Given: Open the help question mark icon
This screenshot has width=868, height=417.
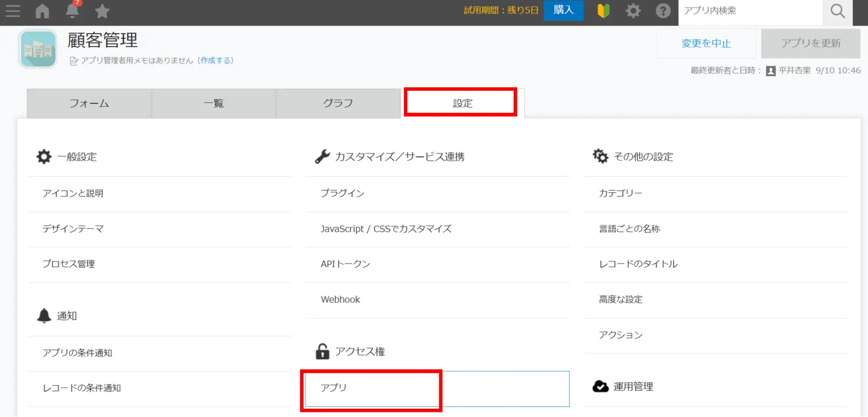Looking at the screenshot, I should pyautogui.click(x=663, y=11).
